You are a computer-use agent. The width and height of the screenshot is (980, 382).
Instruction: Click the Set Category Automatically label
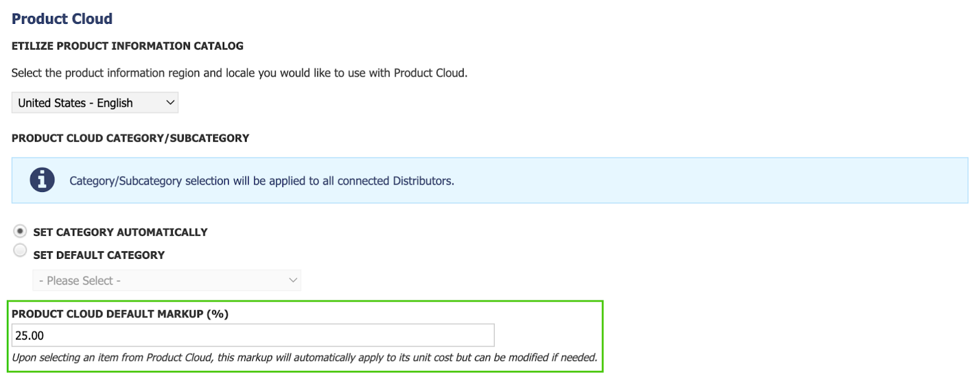click(x=121, y=232)
